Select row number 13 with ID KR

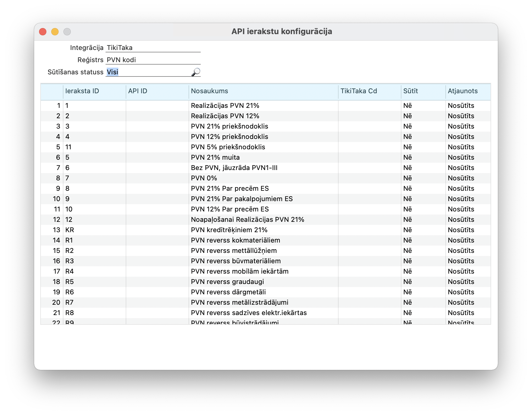pyautogui.click(x=57, y=230)
